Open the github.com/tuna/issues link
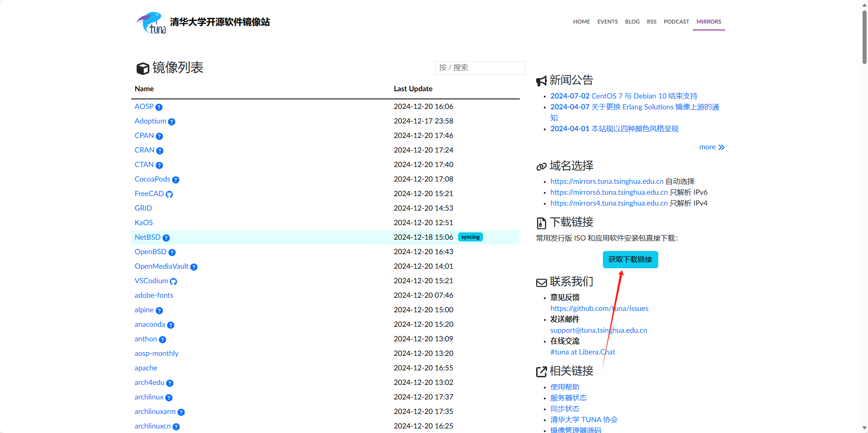 tap(599, 309)
